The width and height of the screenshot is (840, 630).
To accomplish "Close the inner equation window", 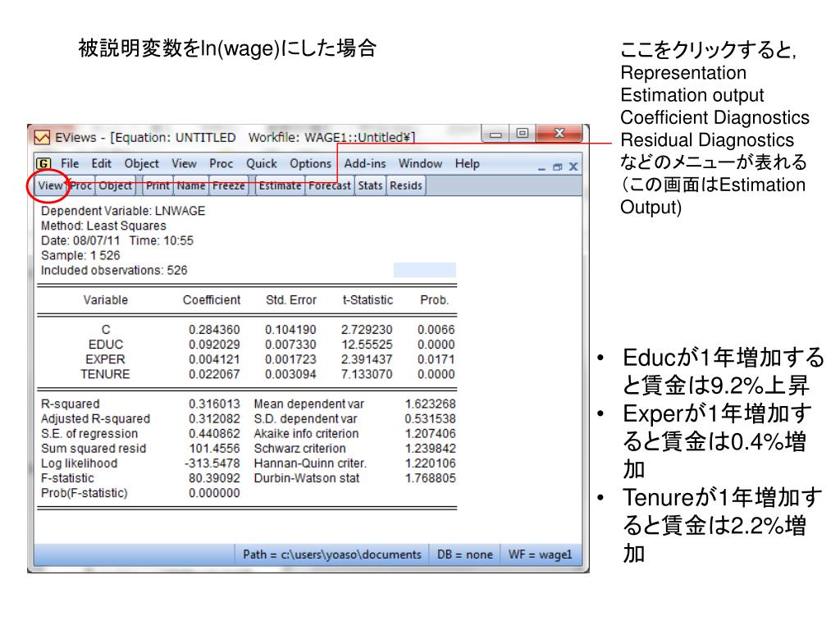I will click(573, 167).
